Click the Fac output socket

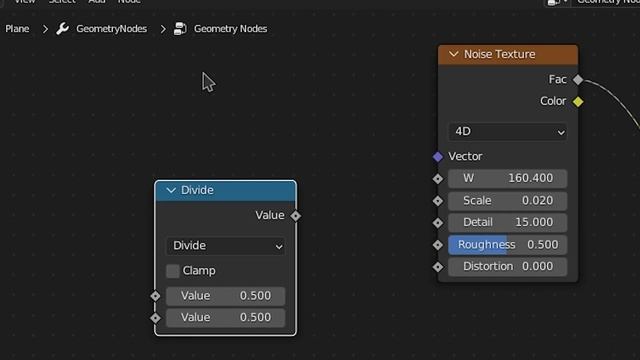pos(578,80)
